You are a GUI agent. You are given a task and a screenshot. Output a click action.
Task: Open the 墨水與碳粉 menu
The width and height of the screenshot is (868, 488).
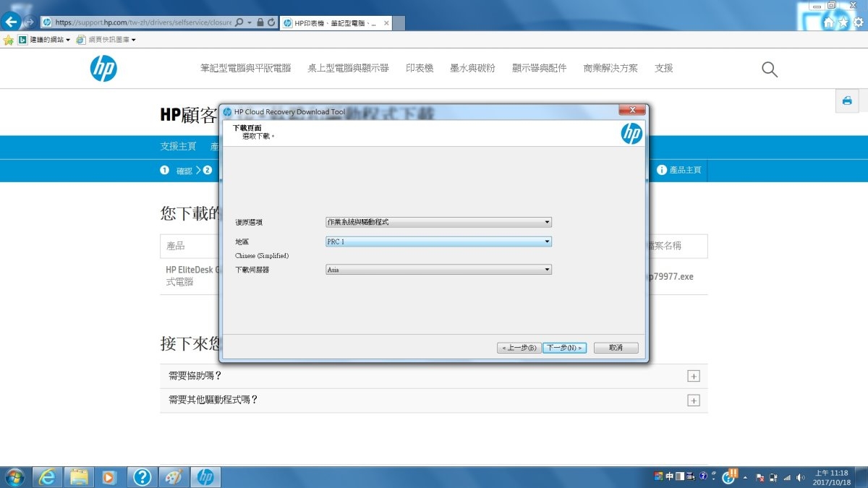tap(472, 68)
